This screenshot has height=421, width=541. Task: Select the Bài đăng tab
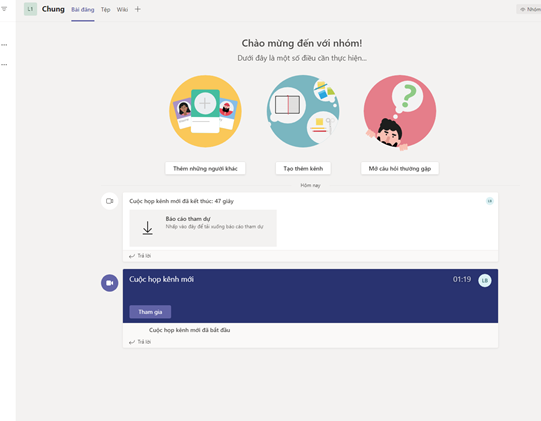83,10
